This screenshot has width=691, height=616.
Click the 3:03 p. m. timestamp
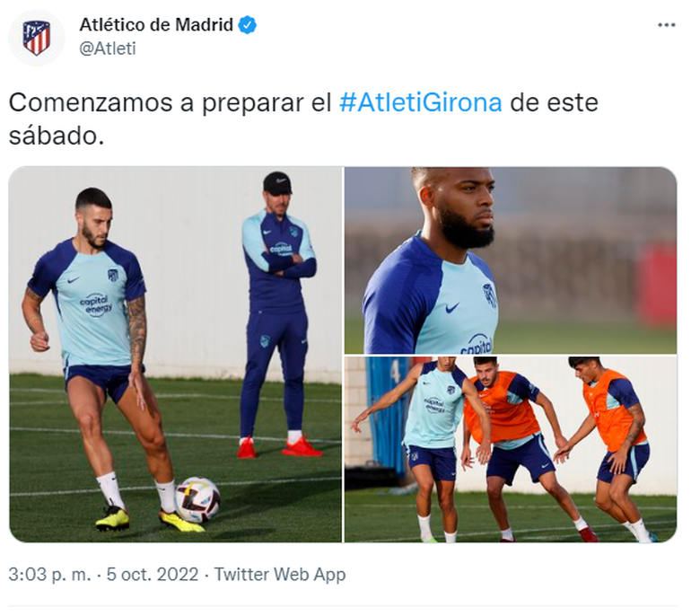49,575
